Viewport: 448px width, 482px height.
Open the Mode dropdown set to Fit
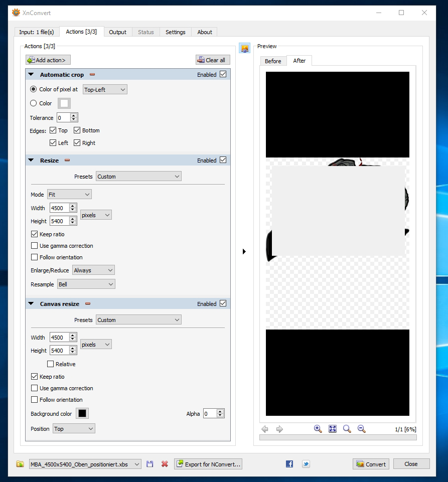[69, 194]
